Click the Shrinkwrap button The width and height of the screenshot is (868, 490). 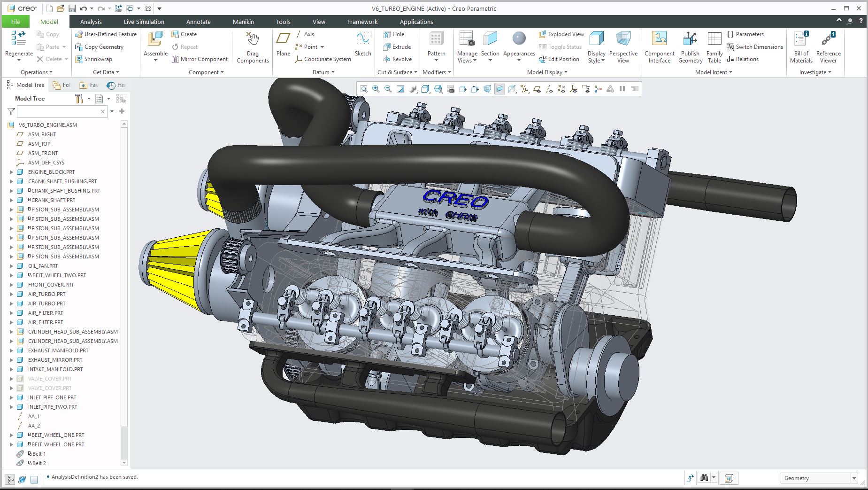[93, 59]
